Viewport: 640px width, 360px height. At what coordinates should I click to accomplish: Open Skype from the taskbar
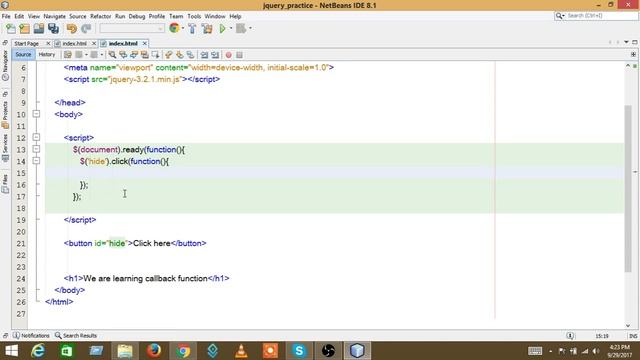299,351
